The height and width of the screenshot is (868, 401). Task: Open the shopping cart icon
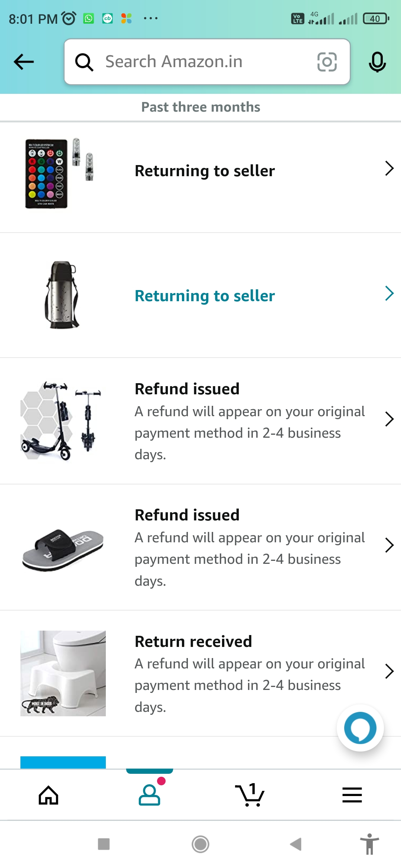[x=250, y=795]
